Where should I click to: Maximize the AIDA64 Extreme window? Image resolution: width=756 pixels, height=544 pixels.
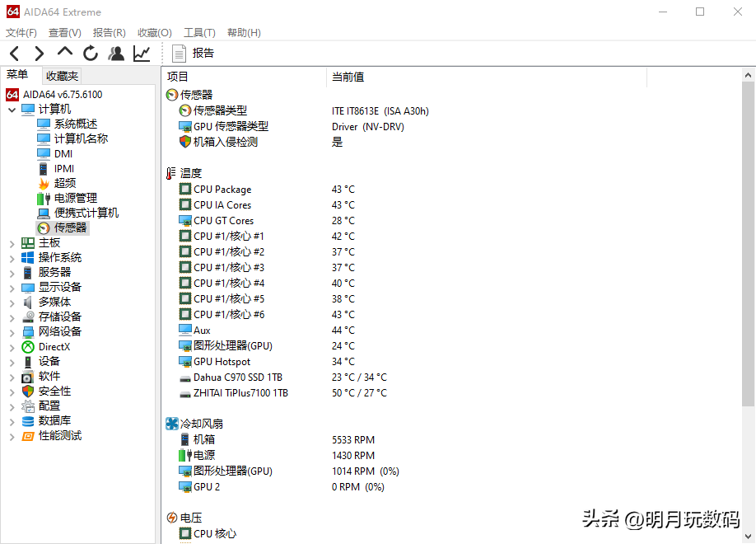[700, 12]
